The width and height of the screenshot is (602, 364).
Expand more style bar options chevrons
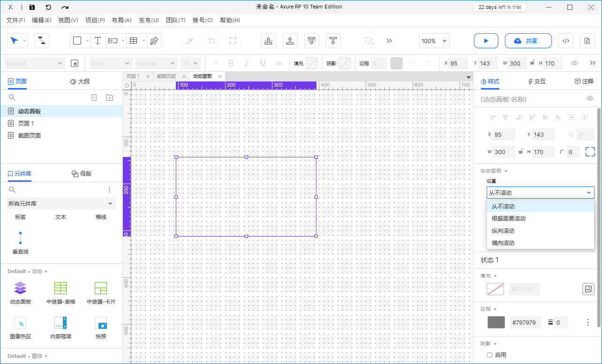tap(593, 63)
